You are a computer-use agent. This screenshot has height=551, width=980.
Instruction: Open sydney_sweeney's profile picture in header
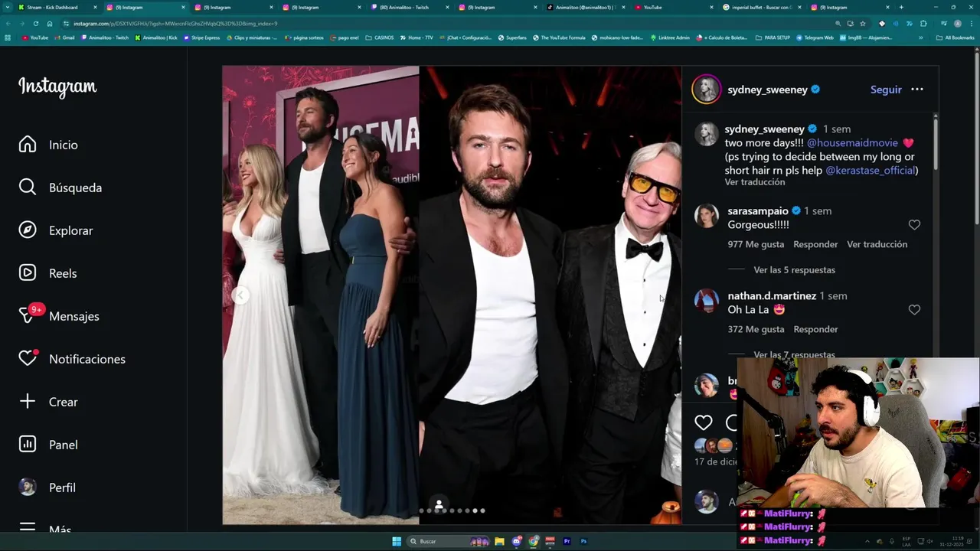point(706,90)
